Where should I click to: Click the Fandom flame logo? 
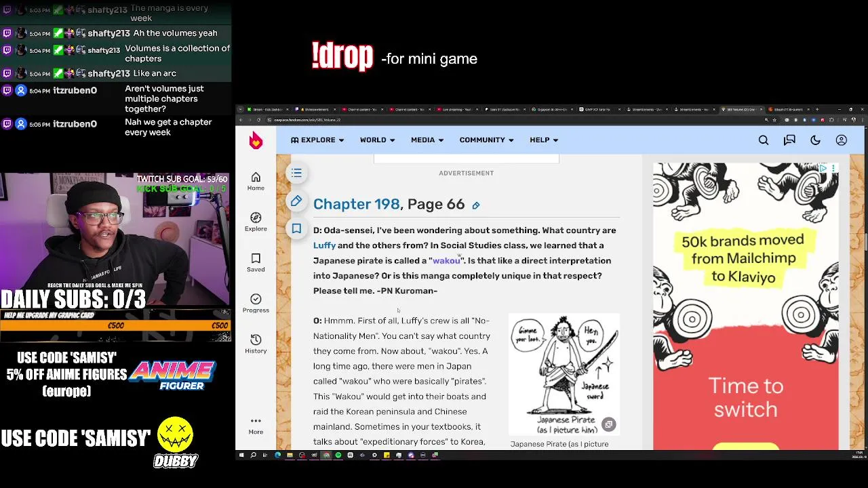[256, 140]
